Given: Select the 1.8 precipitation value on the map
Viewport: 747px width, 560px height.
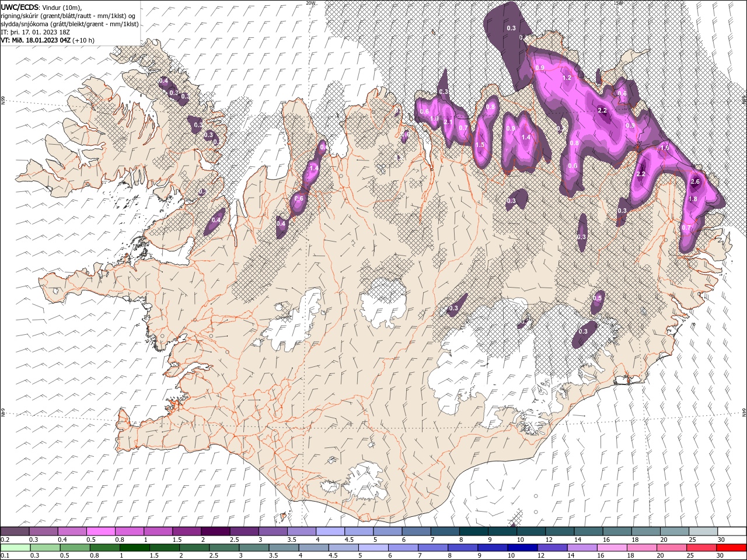Looking at the screenshot, I should click(x=693, y=199).
